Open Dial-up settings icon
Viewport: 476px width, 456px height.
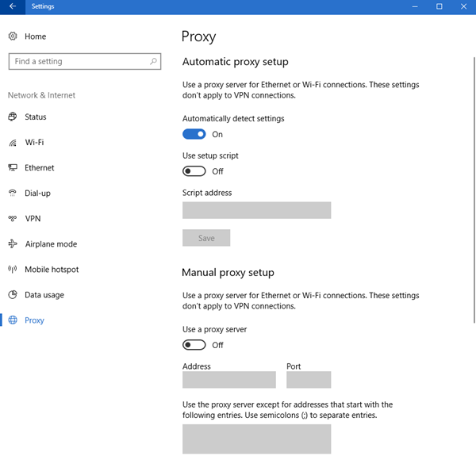click(x=13, y=194)
